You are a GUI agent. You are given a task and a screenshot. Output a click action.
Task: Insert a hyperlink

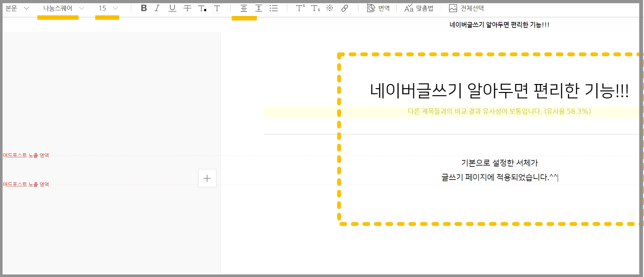click(x=345, y=8)
